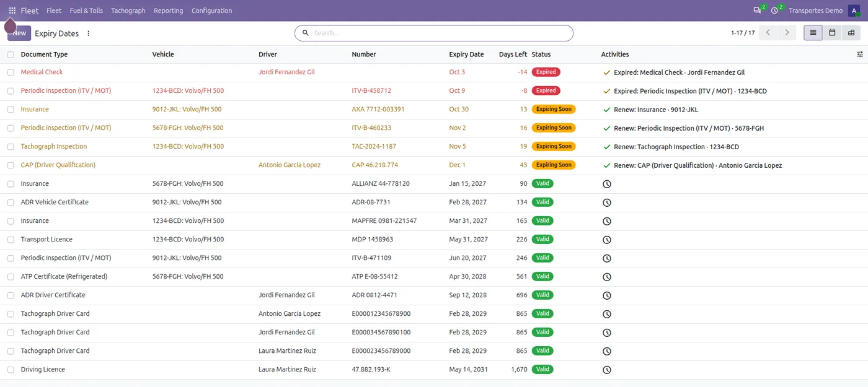The height and width of the screenshot is (387, 868).
Task: Open activity checkmark for Renew Insurance 9012-JKL
Action: 606,110
